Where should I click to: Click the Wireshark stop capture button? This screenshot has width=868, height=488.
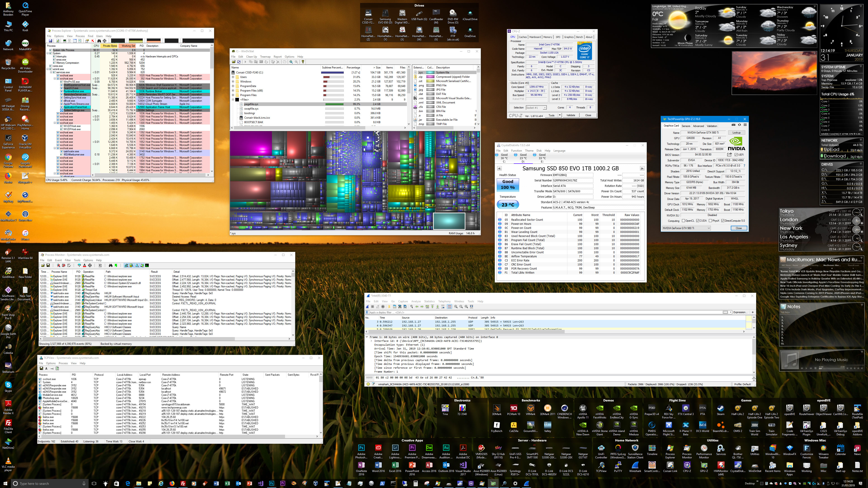coord(373,307)
